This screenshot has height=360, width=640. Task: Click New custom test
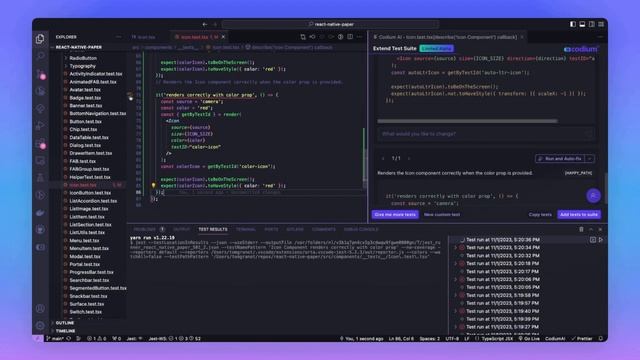pos(442,214)
